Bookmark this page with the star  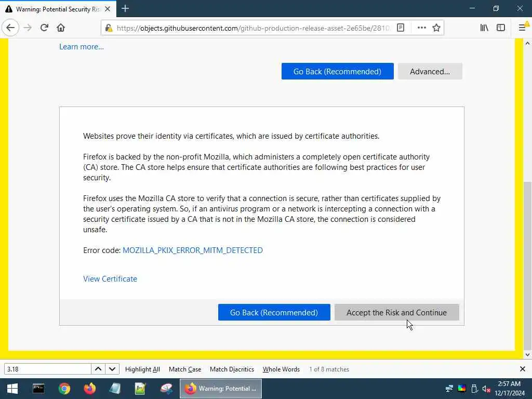436,28
